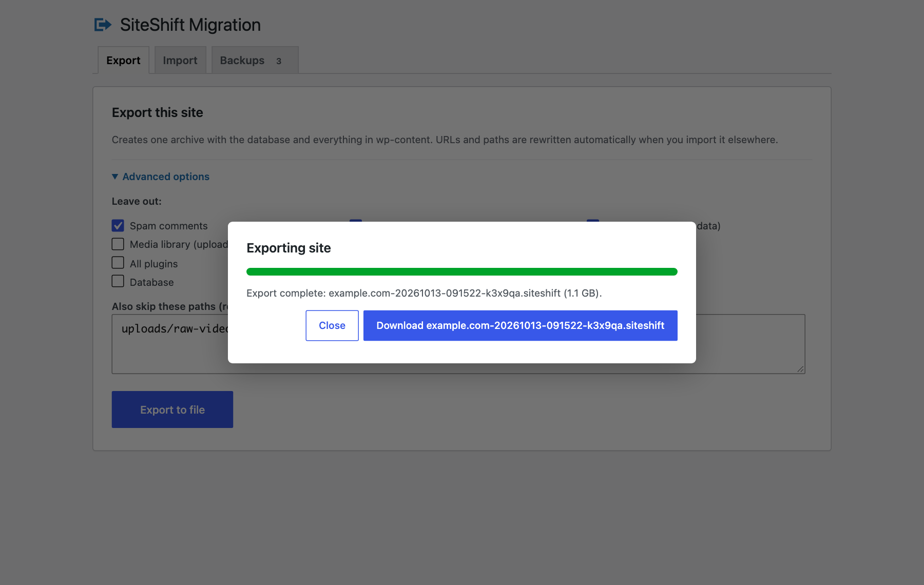Click the SiteShift Migration logo icon
Screen dimensions: 924x585
click(x=103, y=25)
